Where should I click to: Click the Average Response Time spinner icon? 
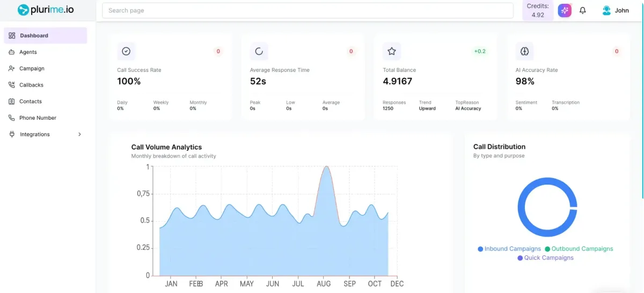coord(259,52)
